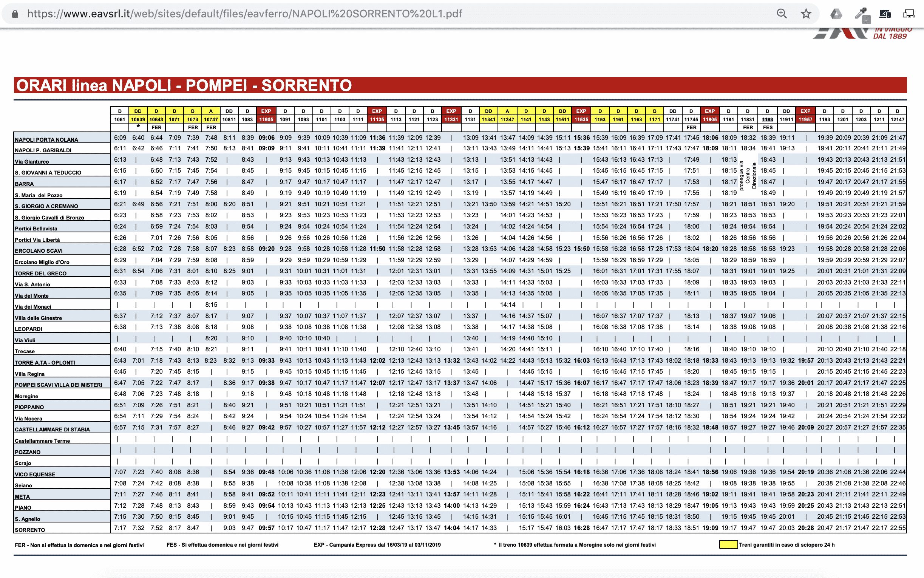Click the META station label
924x578 pixels.
(x=22, y=496)
